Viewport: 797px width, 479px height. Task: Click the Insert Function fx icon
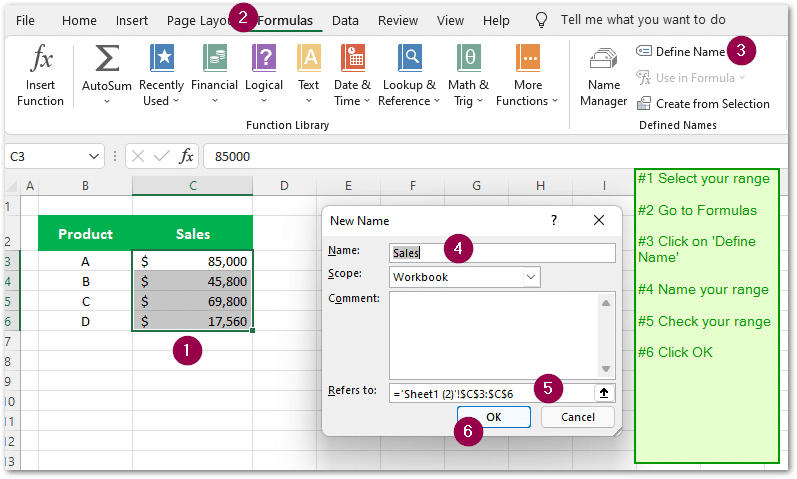click(x=40, y=61)
